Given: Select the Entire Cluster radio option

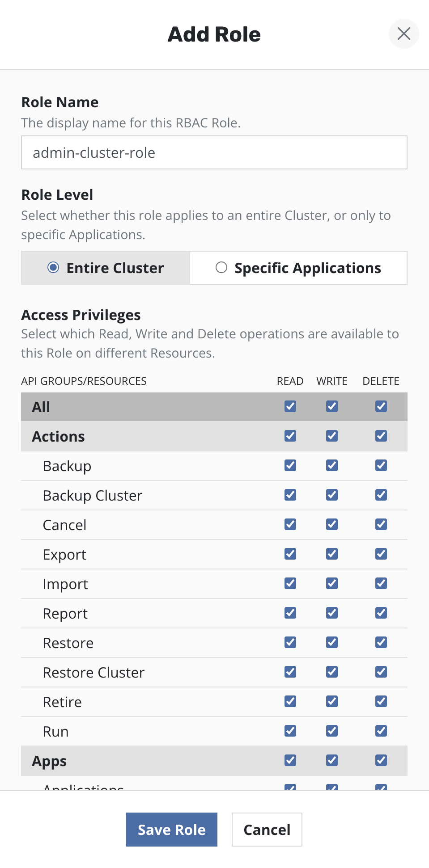Looking at the screenshot, I should click(x=53, y=268).
